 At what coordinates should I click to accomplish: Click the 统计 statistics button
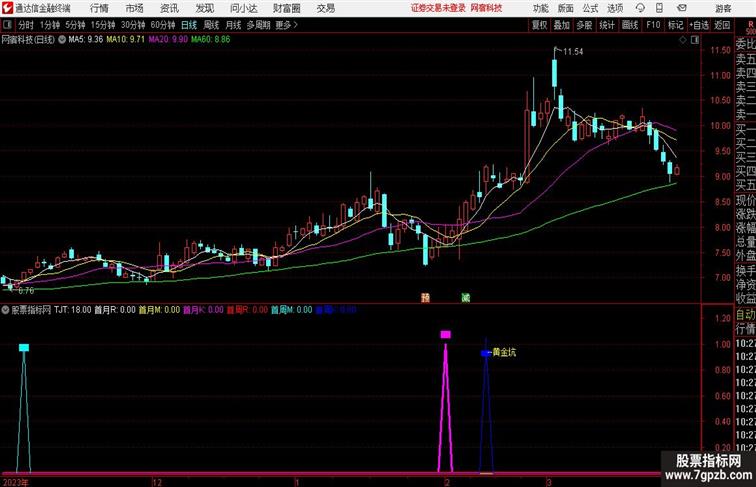[x=607, y=25]
